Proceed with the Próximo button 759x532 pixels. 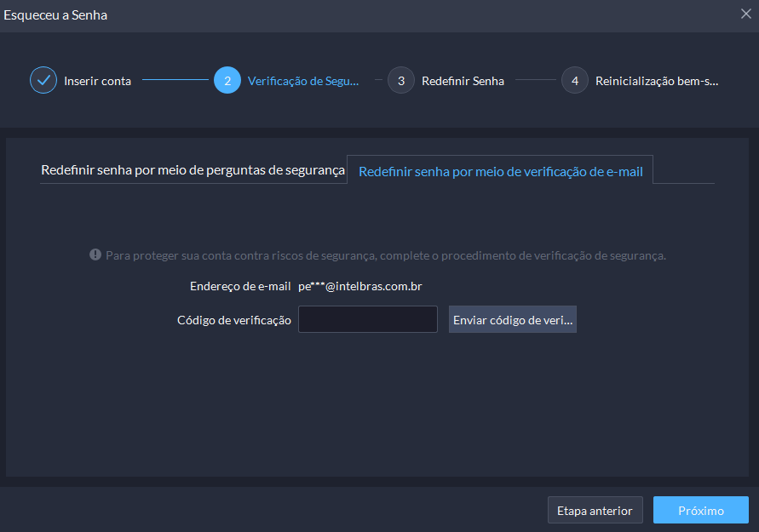click(x=700, y=510)
